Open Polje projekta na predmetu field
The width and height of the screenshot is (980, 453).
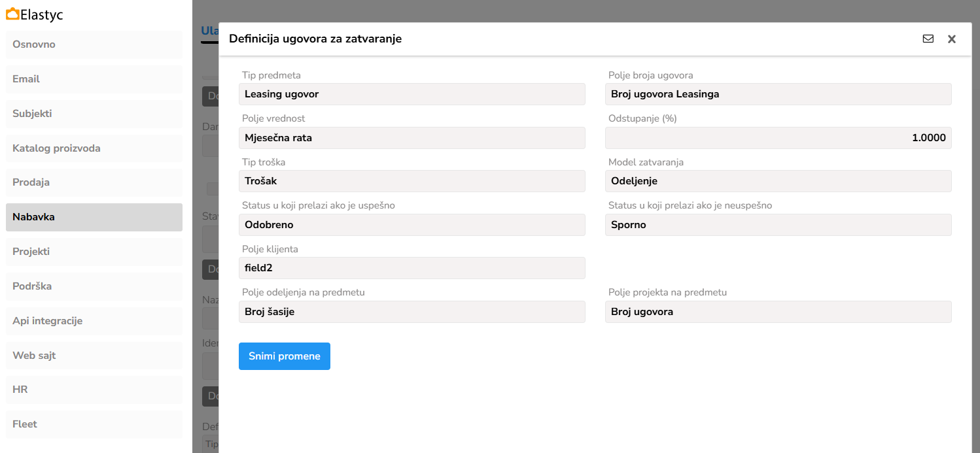[x=778, y=312]
